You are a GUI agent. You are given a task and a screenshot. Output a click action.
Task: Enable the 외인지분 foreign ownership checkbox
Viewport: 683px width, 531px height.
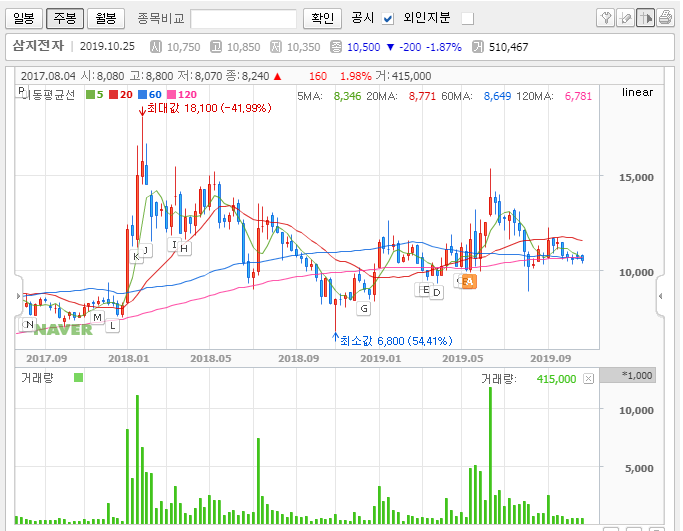(x=468, y=19)
